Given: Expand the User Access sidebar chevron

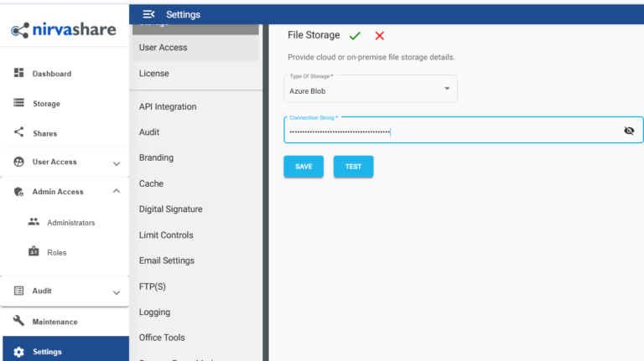Looking at the screenshot, I should (x=117, y=163).
